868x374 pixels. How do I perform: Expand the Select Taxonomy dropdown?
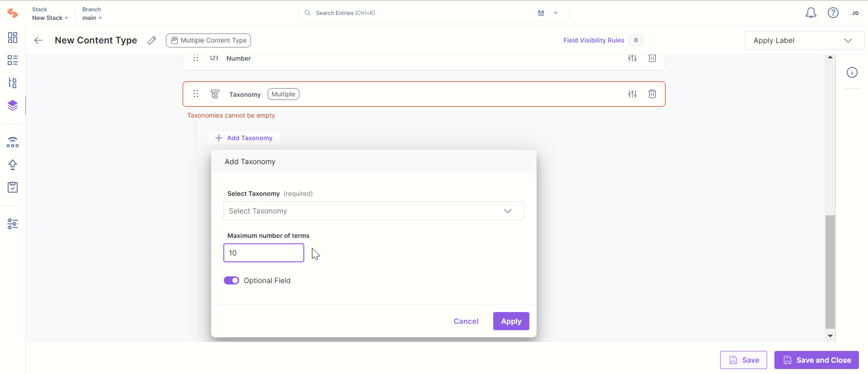(373, 211)
